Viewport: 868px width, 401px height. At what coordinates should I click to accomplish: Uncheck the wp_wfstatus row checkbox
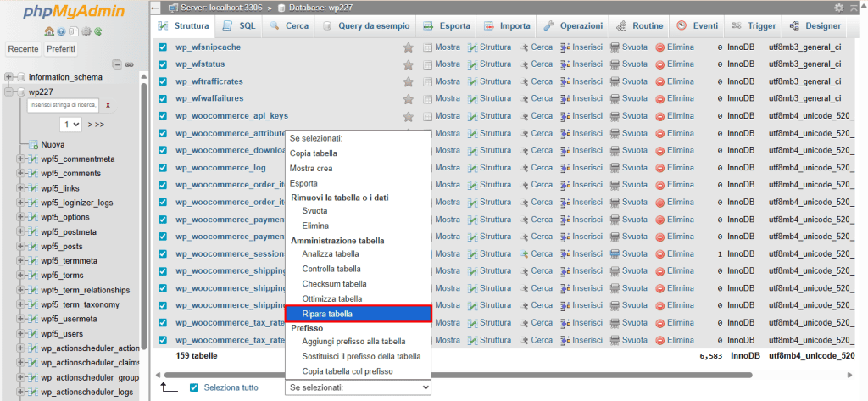click(162, 64)
